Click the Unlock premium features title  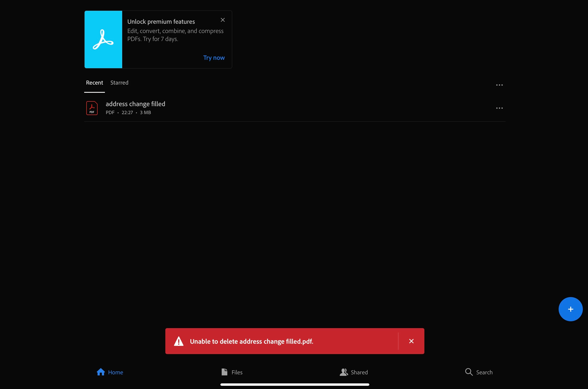(161, 22)
